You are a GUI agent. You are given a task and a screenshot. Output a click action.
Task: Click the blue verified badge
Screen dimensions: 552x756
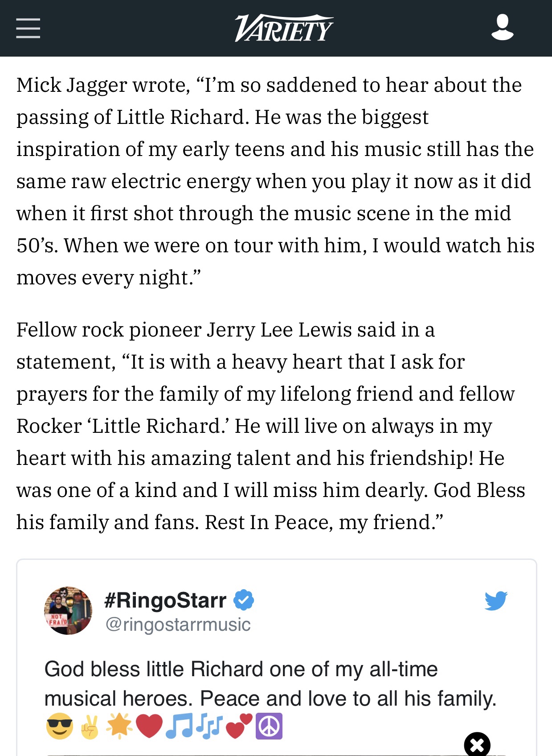coord(244,600)
